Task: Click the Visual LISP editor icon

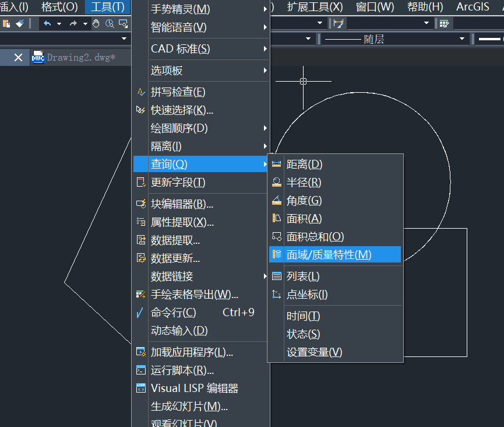Action: [x=141, y=388]
